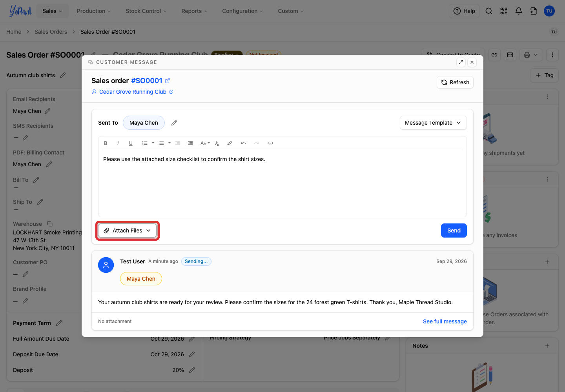Open font size dropdown in editor
This screenshot has width=565, height=392.
point(205,143)
